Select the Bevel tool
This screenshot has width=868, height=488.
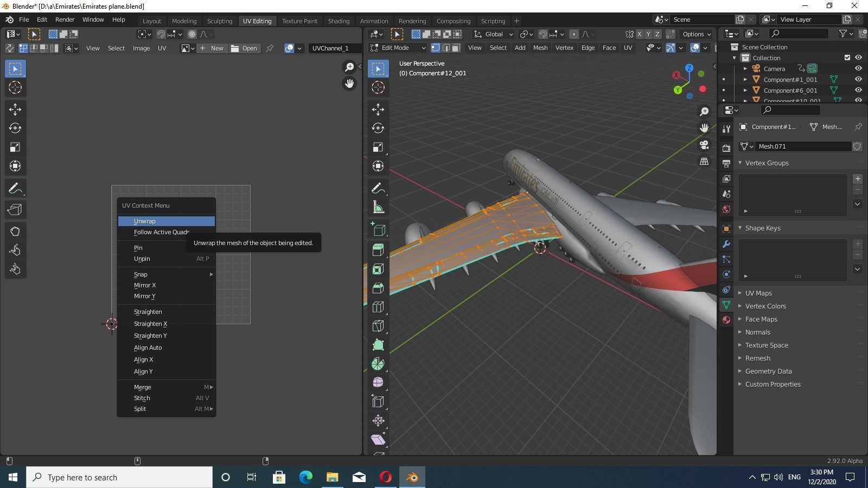[378, 288]
